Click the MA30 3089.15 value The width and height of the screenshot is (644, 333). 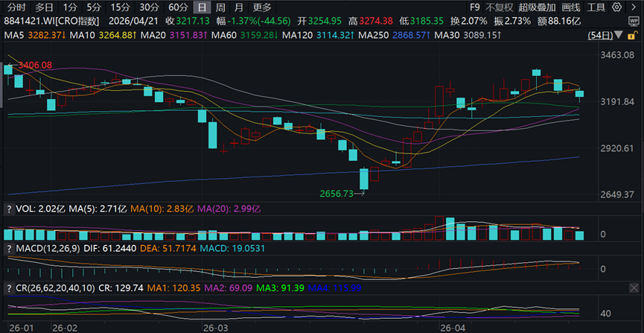pos(482,36)
